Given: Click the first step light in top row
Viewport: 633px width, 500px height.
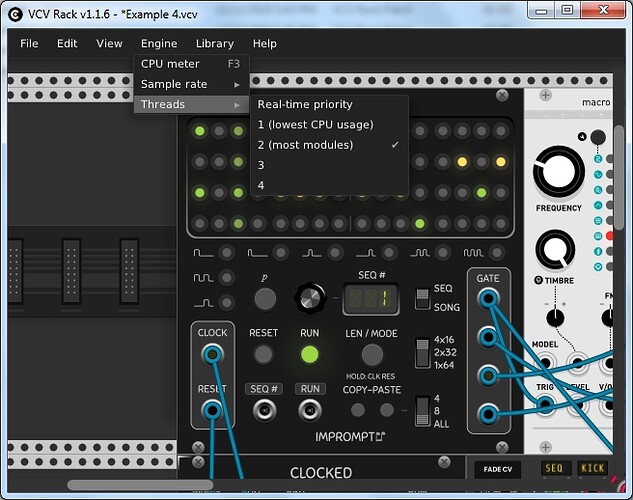Looking at the screenshot, I should (x=199, y=131).
